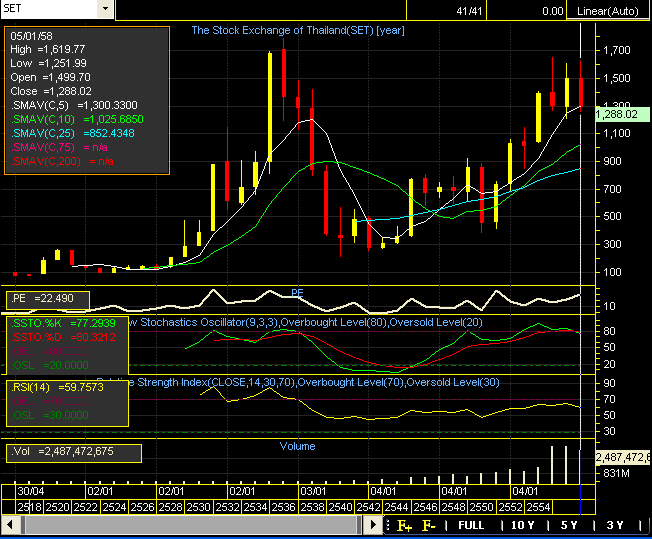Image resolution: width=652 pixels, height=539 pixels.
Task: Select the 3 Y time range
Action: point(614,525)
